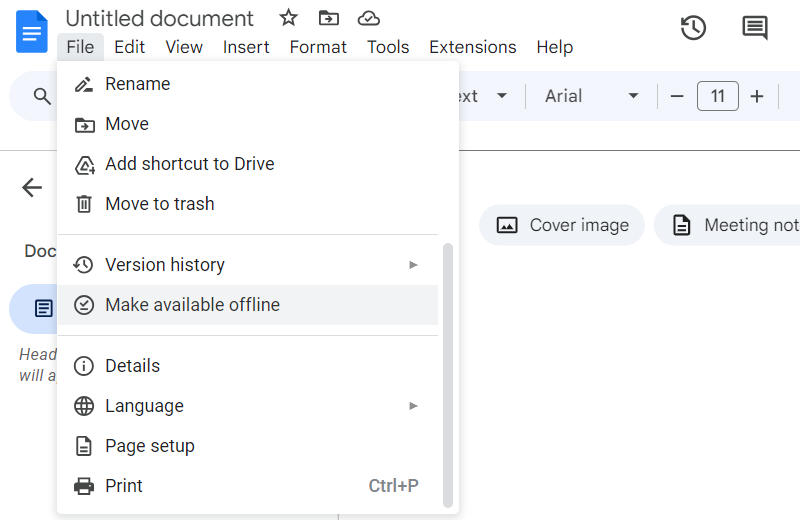This screenshot has height=520, width=800.
Task: Click the Google Docs home logo
Action: coord(31,31)
